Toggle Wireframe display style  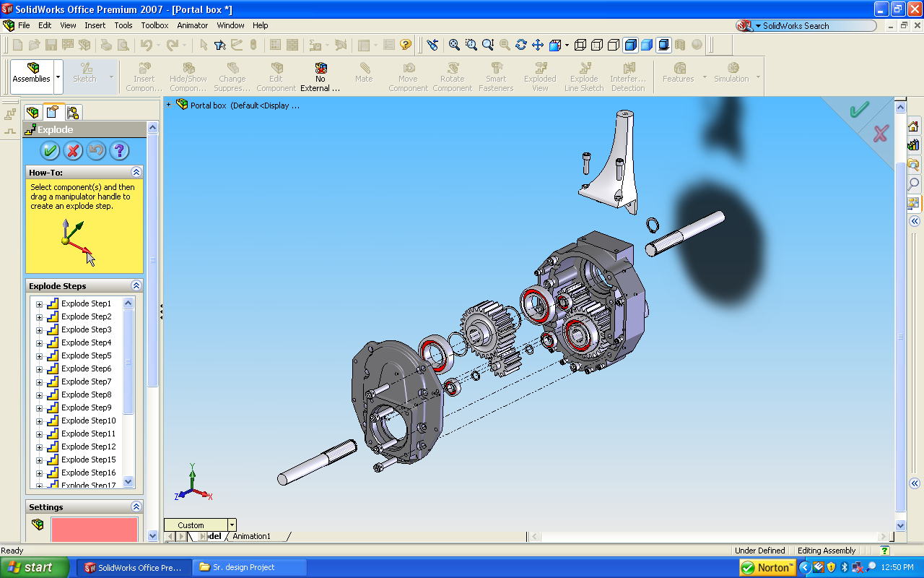[580, 45]
